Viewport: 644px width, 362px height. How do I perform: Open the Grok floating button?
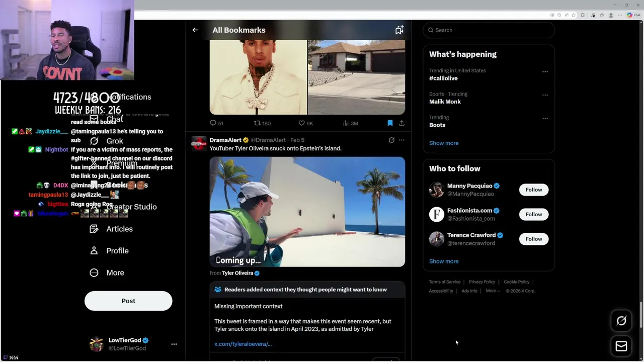(x=621, y=321)
